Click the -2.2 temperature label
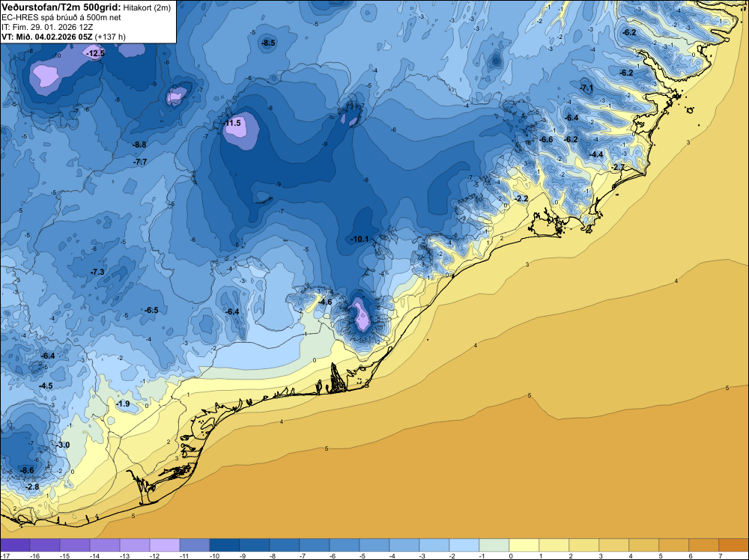 [521, 198]
